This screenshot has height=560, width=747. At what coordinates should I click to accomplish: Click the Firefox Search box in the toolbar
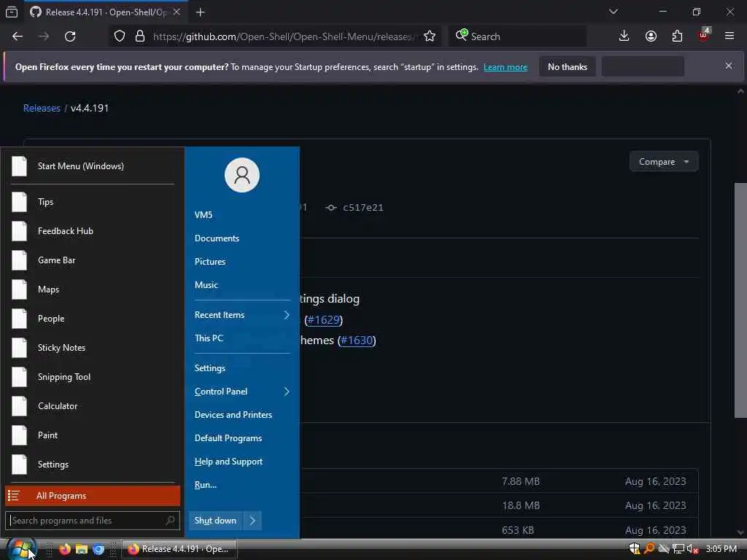pos(517,36)
